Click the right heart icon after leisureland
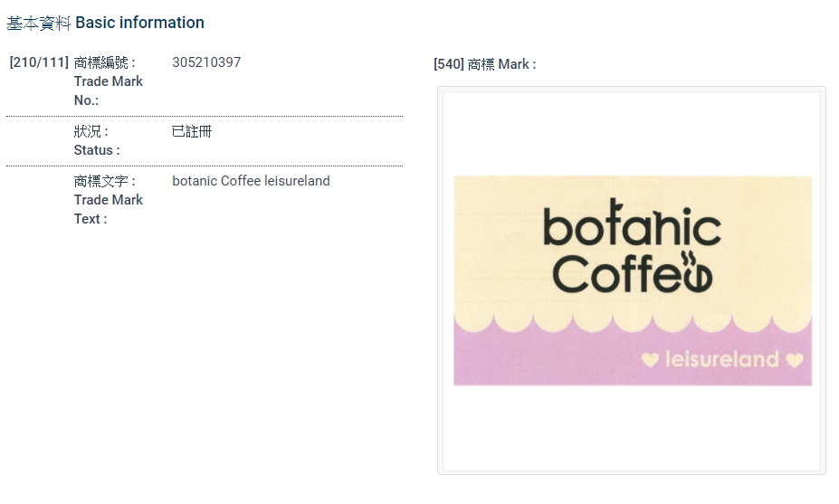Screen dimensions: 839x504 coord(794,360)
